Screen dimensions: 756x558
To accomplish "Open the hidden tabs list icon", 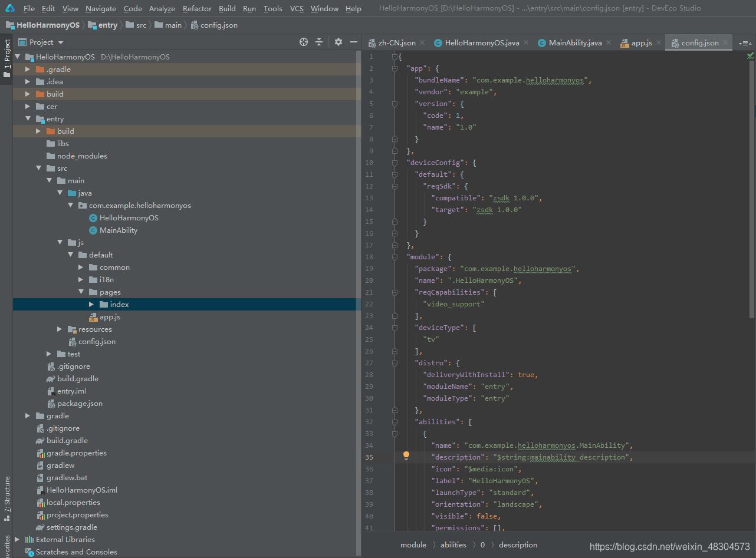I will click(x=745, y=43).
